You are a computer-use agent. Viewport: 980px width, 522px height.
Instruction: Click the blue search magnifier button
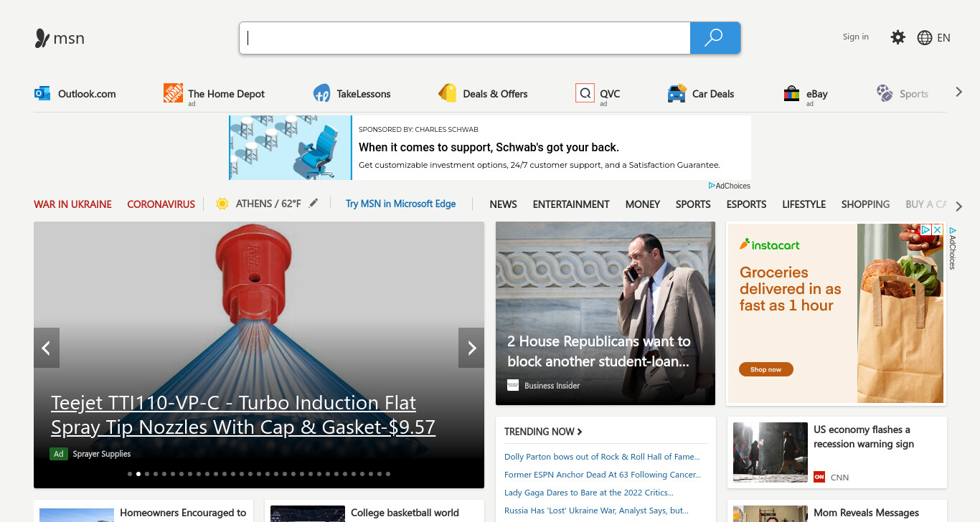click(x=715, y=38)
